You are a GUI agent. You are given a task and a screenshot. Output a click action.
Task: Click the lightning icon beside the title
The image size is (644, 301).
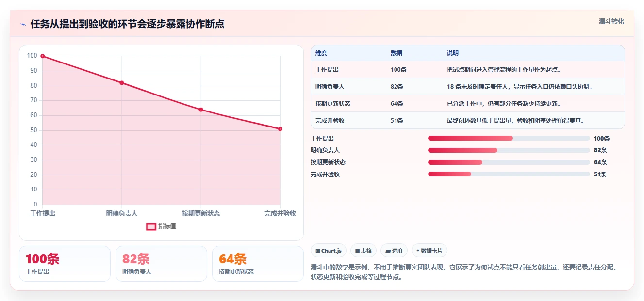[x=23, y=24]
